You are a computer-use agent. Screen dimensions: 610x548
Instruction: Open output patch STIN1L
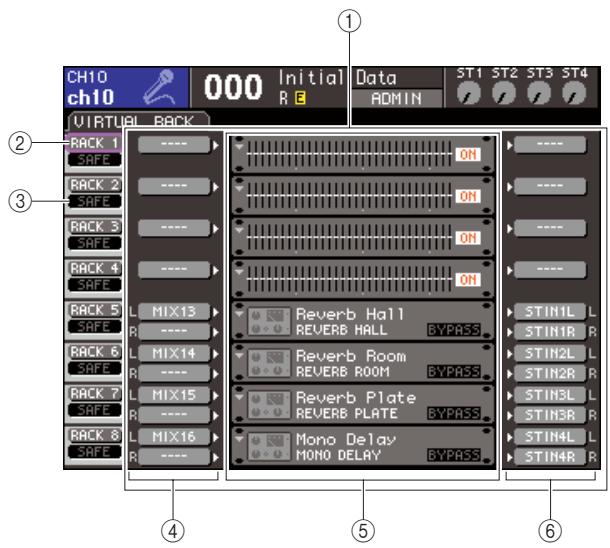coord(550,312)
